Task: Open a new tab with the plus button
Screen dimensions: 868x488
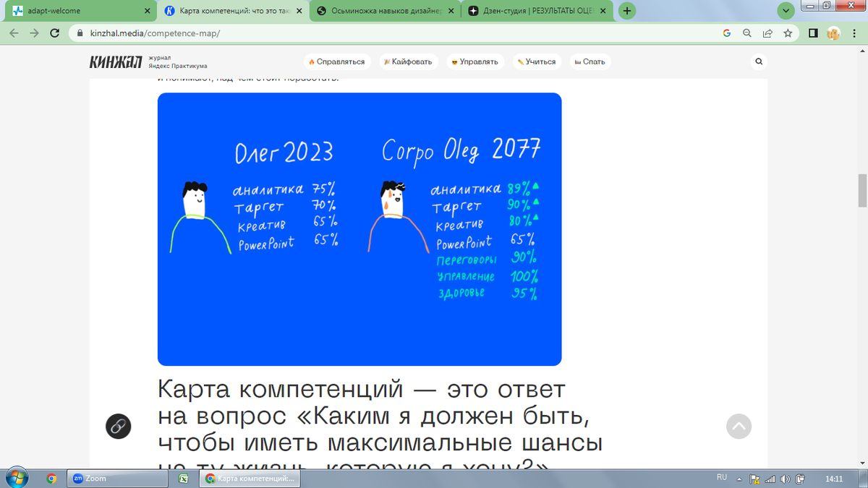Action: (x=627, y=11)
